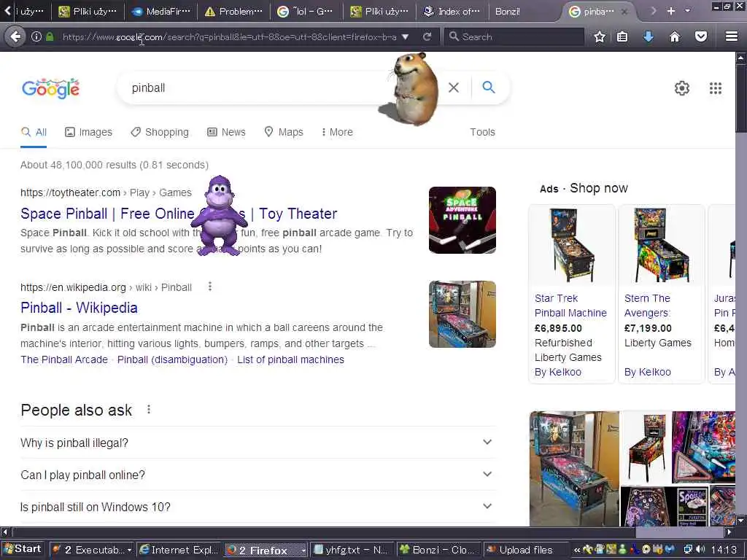
Task: Click the Firefox Search box
Action: [x=514, y=36]
